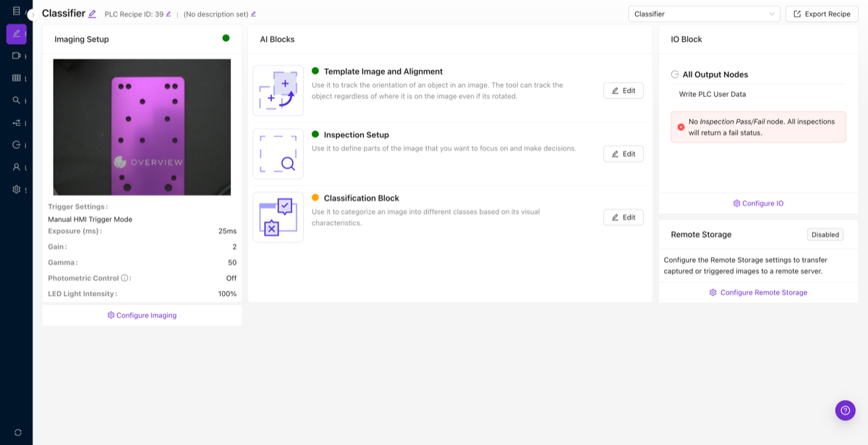Viewport: 868px width, 445px height.
Task: Open Configure Remote Storage settings
Action: point(758,292)
